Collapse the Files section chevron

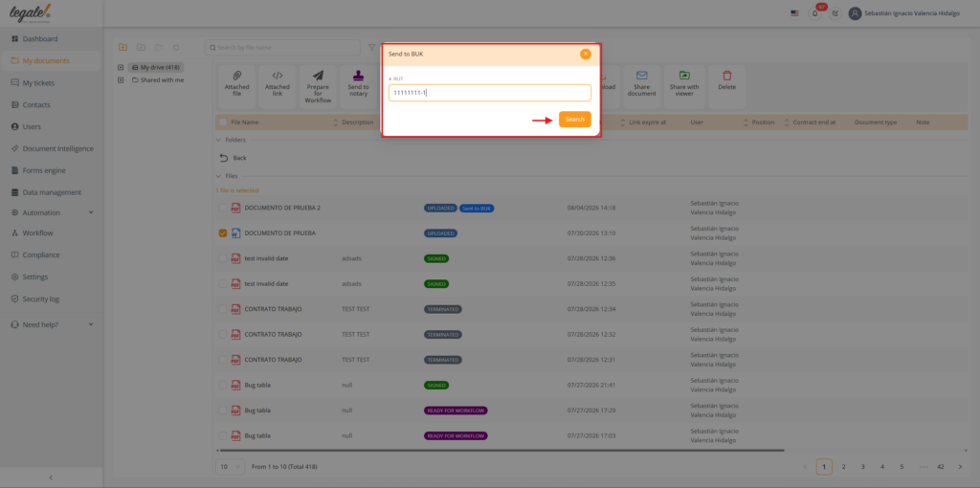point(219,176)
